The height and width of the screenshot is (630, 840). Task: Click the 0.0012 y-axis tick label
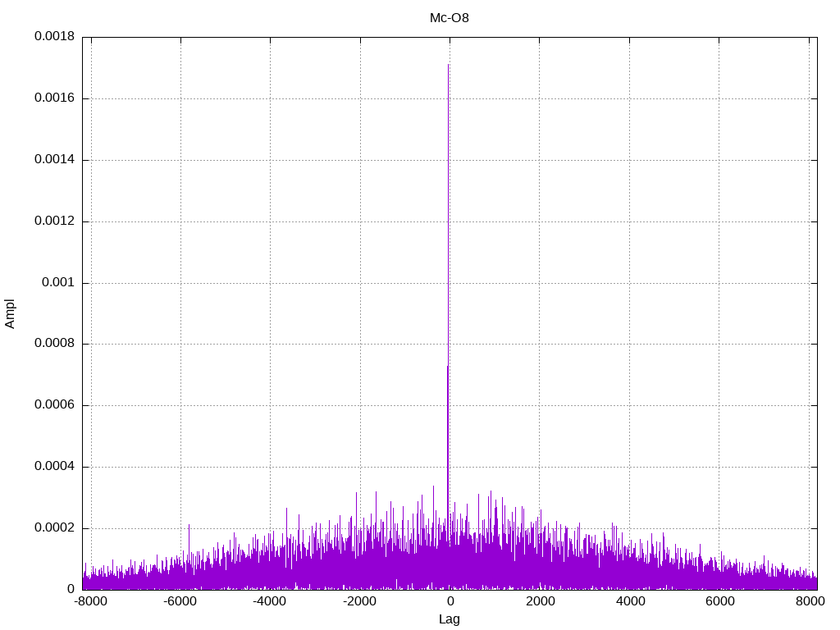coord(54,221)
